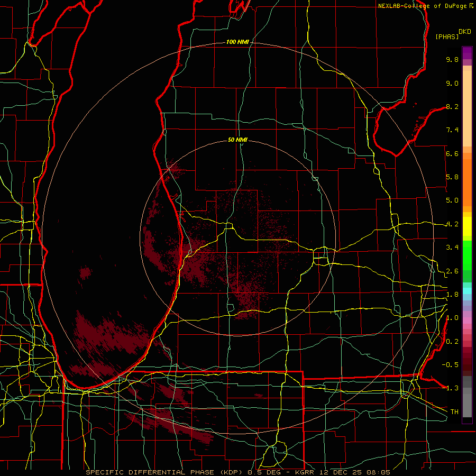Select the 7.4 value on color scale
Image resolution: width=476 pixels, height=476 pixels.
[x=452, y=130]
